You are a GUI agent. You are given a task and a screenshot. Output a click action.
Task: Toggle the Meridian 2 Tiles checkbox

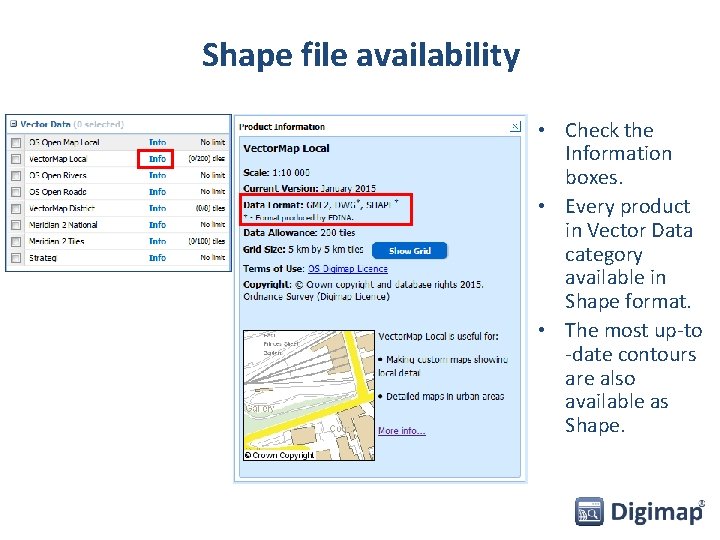click(16, 242)
